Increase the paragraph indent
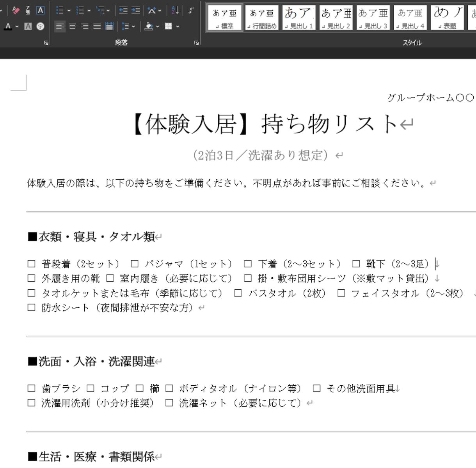Screen dimensions: 476x468 click(136, 11)
